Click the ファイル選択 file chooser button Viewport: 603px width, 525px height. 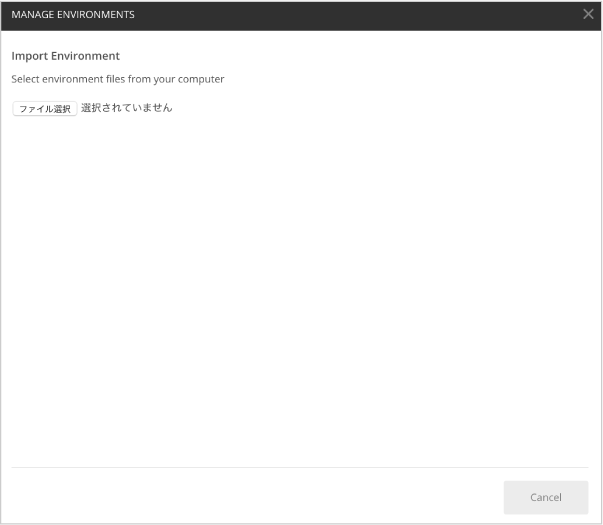pyautogui.click(x=45, y=109)
